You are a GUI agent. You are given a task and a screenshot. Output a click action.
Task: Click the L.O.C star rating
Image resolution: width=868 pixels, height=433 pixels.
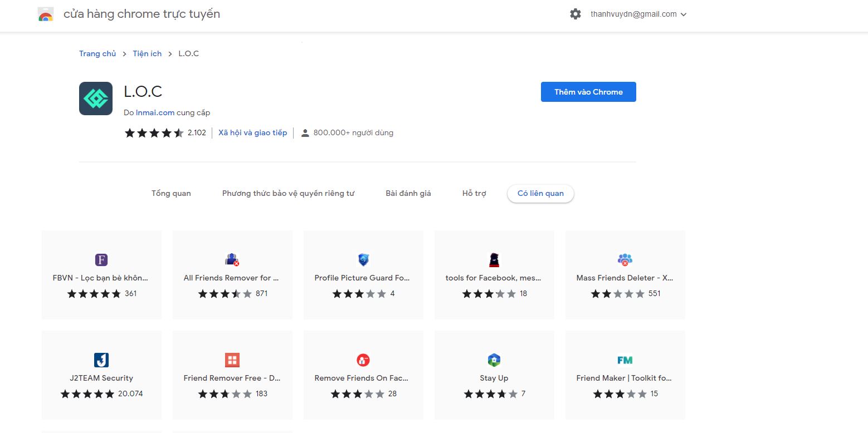(154, 133)
